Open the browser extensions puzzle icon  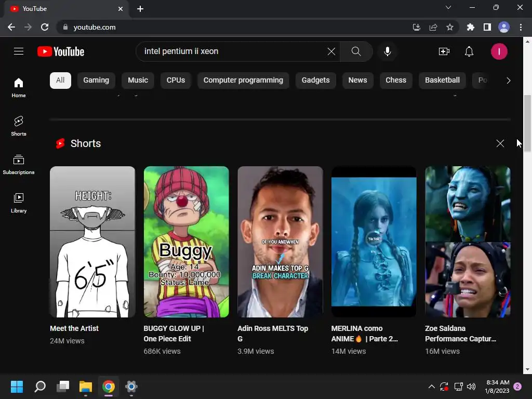coord(470,27)
